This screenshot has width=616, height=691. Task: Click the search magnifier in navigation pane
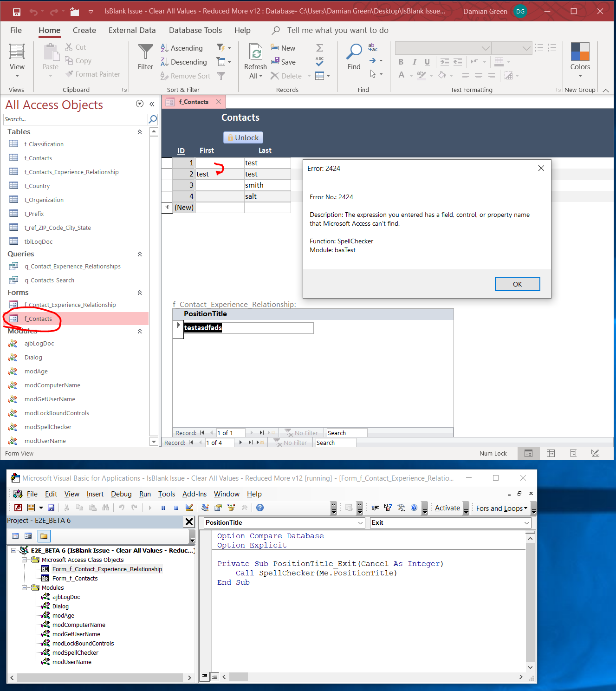pyautogui.click(x=152, y=119)
